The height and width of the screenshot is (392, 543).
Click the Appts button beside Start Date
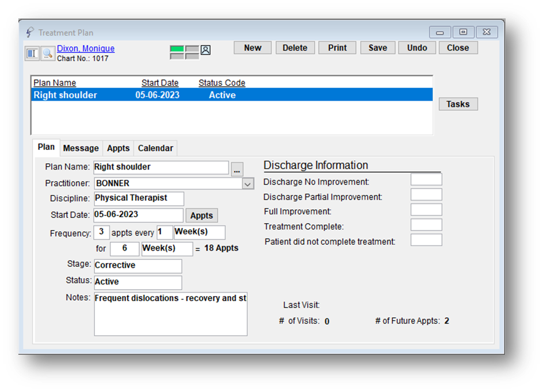201,216
